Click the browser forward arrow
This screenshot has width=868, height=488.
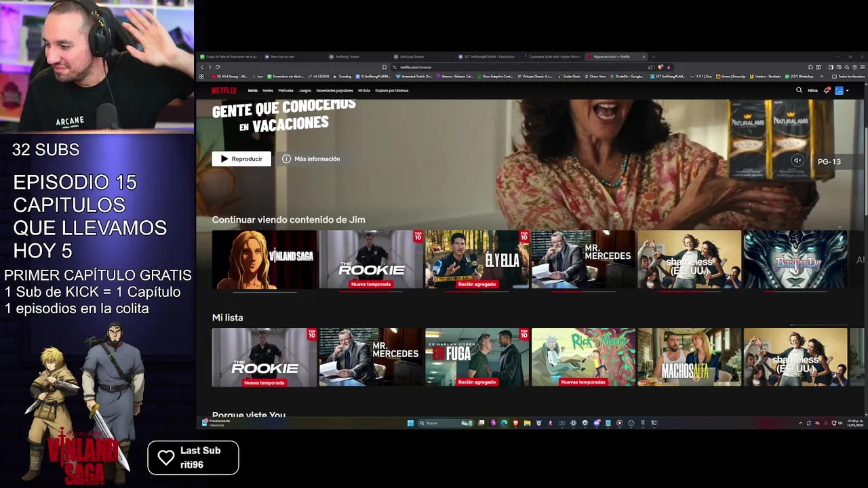tap(210, 67)
